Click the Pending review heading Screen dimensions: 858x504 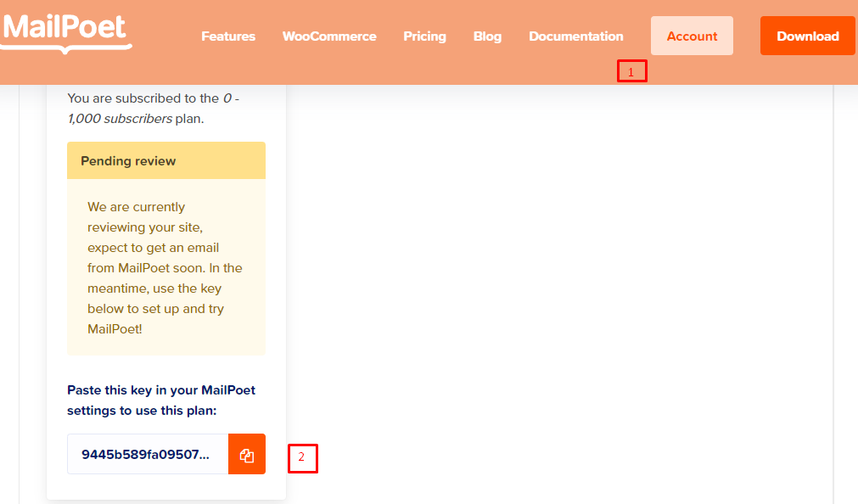128,161
